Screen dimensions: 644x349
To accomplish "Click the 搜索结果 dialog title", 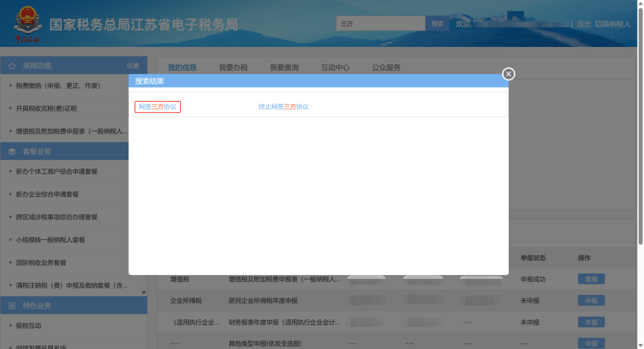I will (x=149, y=81).
